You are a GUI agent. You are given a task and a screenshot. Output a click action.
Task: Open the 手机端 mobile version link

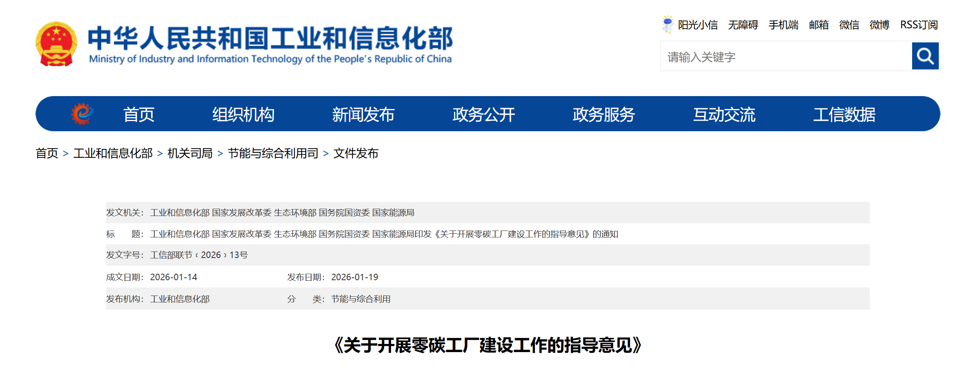(x=783, y=25)
